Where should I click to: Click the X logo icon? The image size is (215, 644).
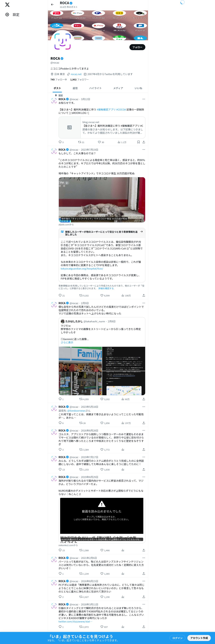7,5
